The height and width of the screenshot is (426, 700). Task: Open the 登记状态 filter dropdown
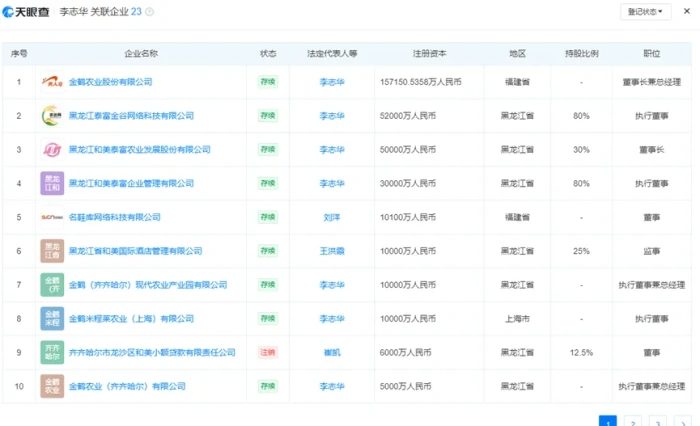(x=645, y=12)
